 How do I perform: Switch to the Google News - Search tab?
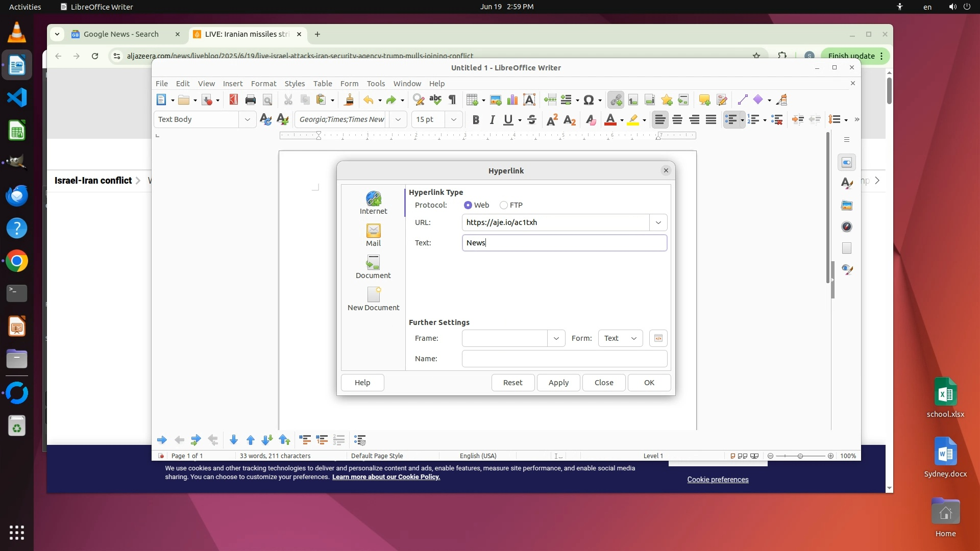(x=121, y=34)
